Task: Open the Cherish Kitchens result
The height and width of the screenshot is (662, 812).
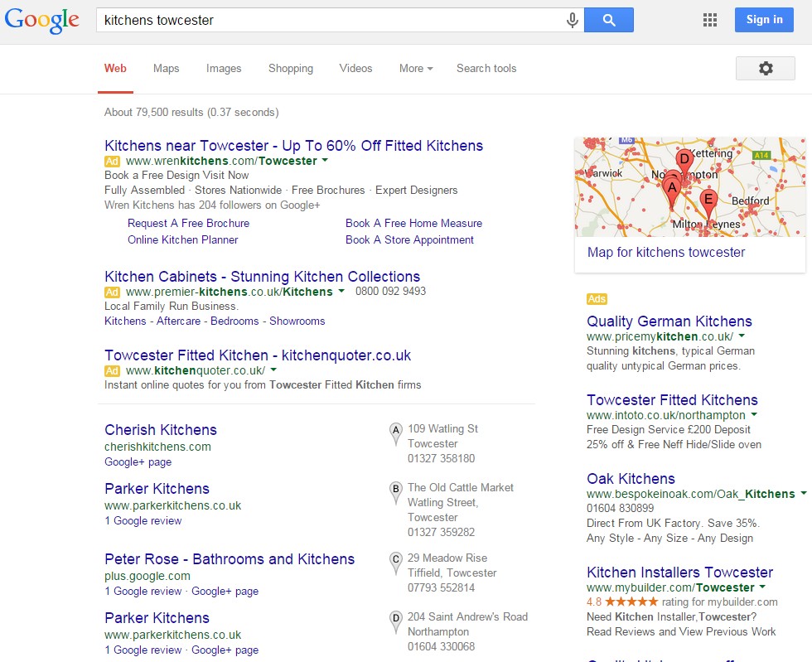Action: pyautogui.click(x=161, y=430)
